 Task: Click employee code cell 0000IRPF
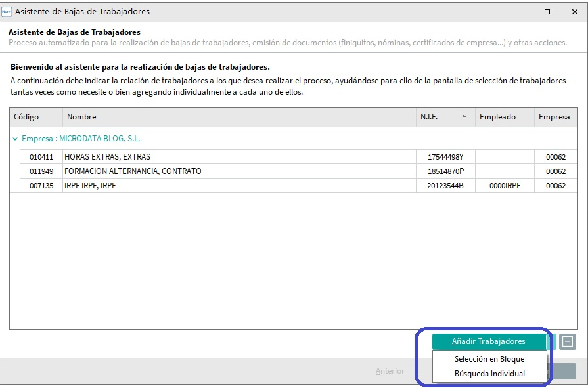(x=505, y=186)
